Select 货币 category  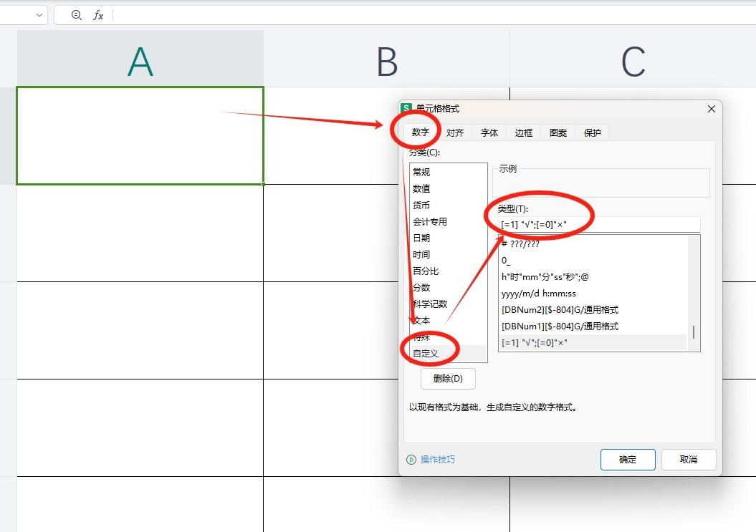(448, 205)
